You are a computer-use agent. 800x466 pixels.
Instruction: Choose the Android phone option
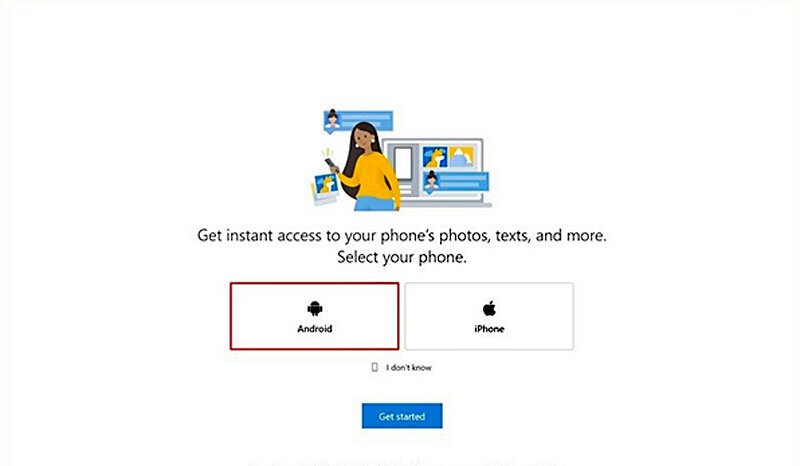pos(314,316)
